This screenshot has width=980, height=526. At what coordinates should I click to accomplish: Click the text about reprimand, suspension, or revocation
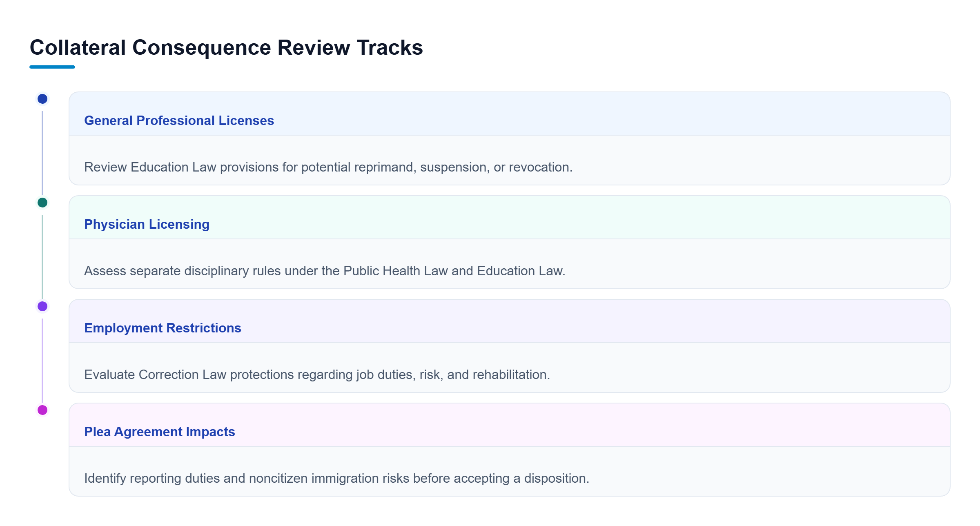pyautogui.click(x=328, y=167)
